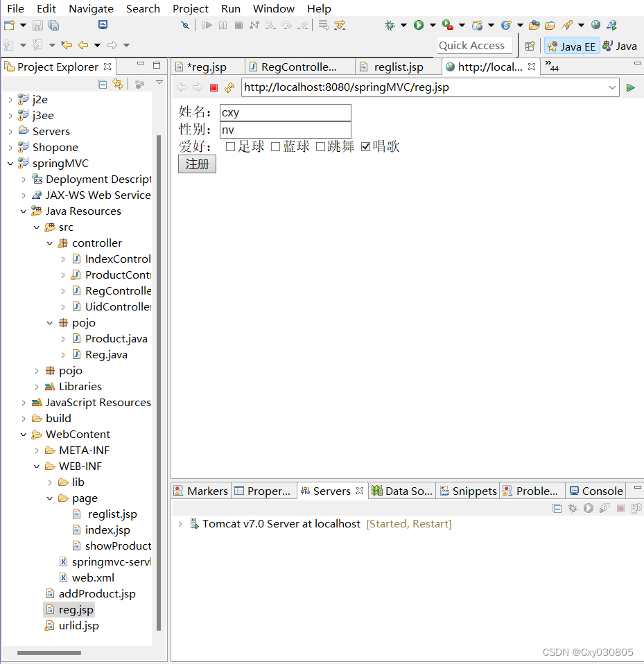Image resolution: width=644 pixels, height=664 pixels.
Task: Check the 足球 hobby checkbox
Action: coord(231,146)
